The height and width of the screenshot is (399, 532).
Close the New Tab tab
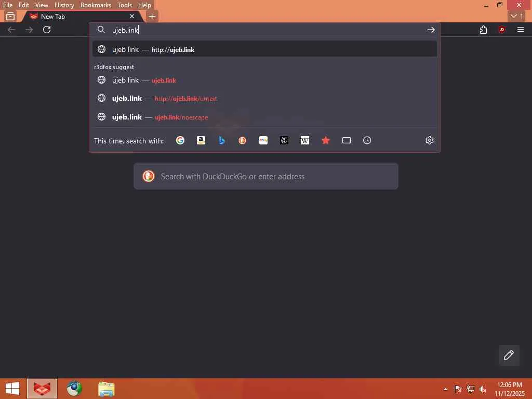click(132, 16)
